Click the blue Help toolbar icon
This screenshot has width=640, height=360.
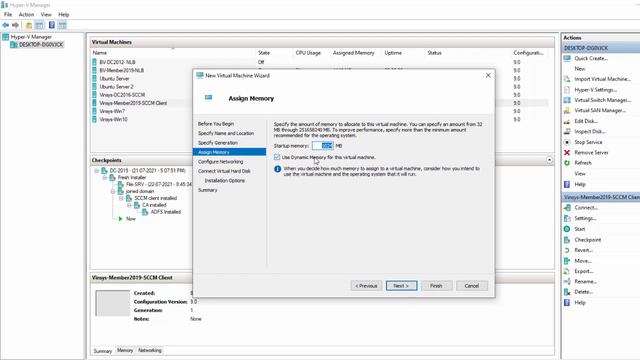pos(51,25)
